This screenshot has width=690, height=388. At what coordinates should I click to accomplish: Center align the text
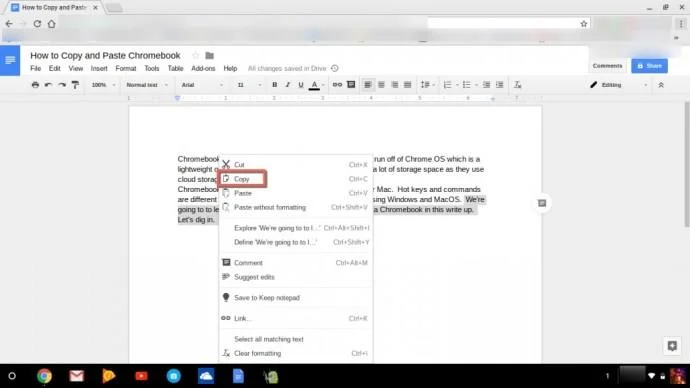point(381,85)
